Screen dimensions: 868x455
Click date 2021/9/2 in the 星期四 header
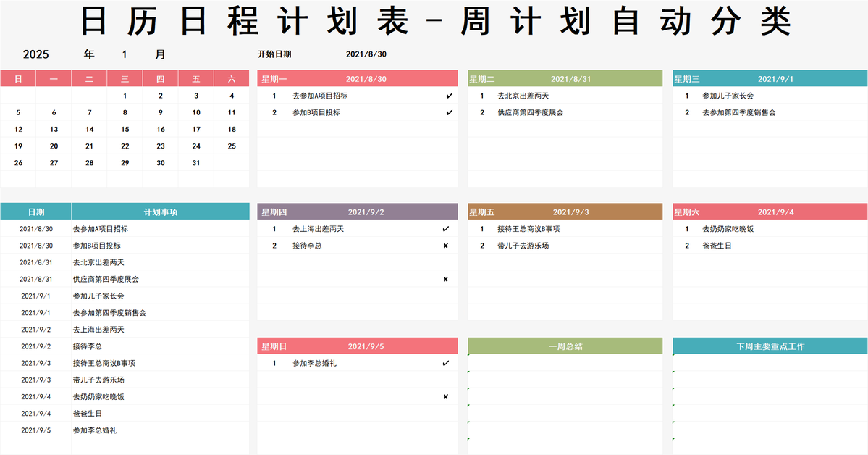[366, 212]
